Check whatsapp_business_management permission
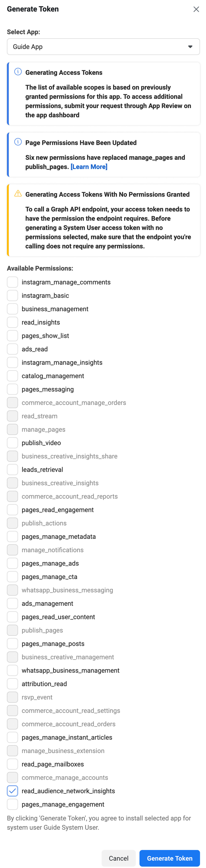 12,671
